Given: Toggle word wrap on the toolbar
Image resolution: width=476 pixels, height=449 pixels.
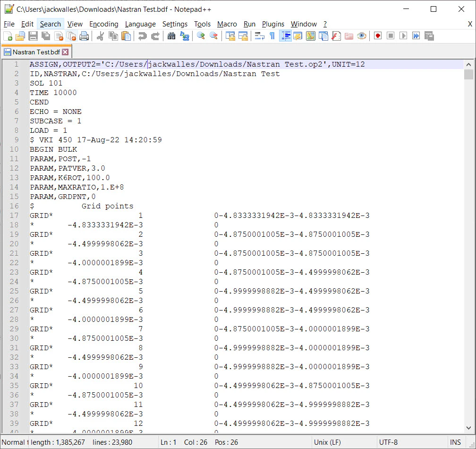Looking at the screenshot, I should coord(260,36).
